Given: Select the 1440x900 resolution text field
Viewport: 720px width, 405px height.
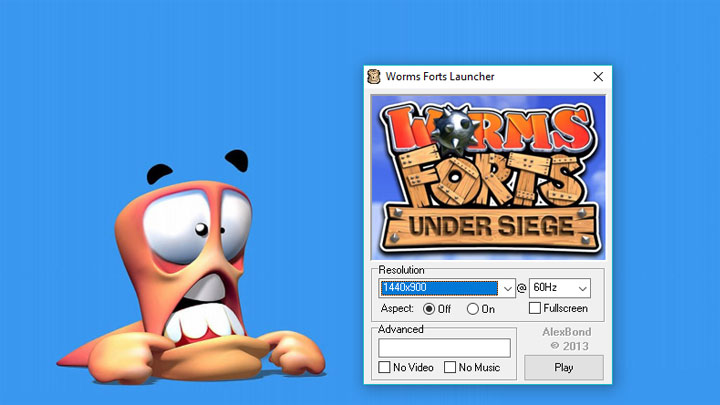Looking at the screenshot, I should (x=438, y=289).
